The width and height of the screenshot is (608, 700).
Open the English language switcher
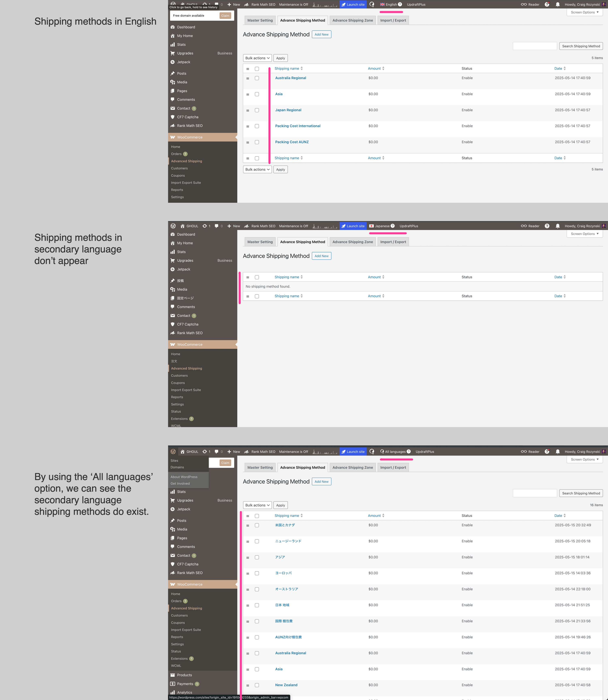point(391,4)
